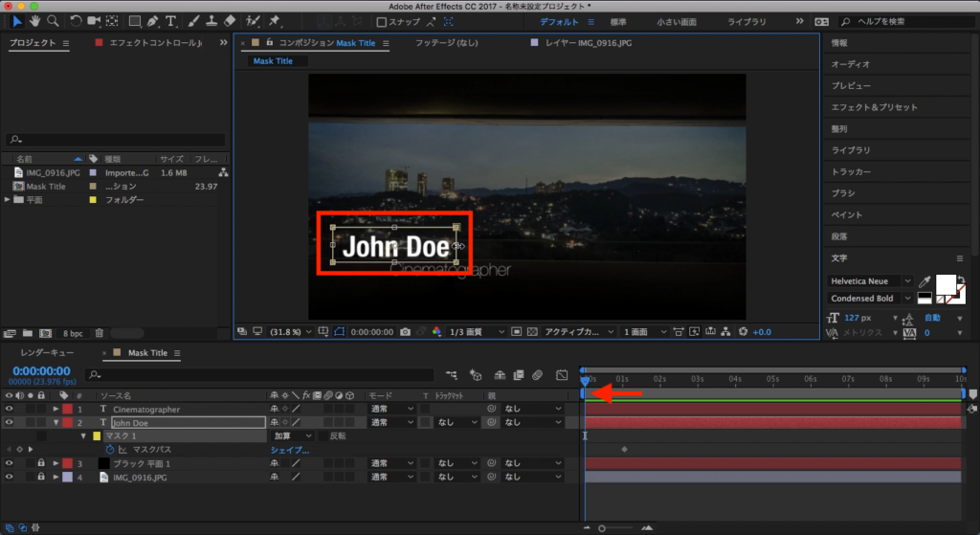980x535 pixels.
Task: Select the Hand tool
Action: [35, 21]
